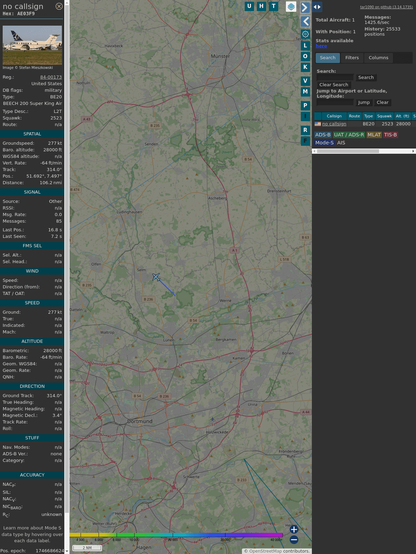
Task: Switch to the Columns tab
Action: point(378,58)
